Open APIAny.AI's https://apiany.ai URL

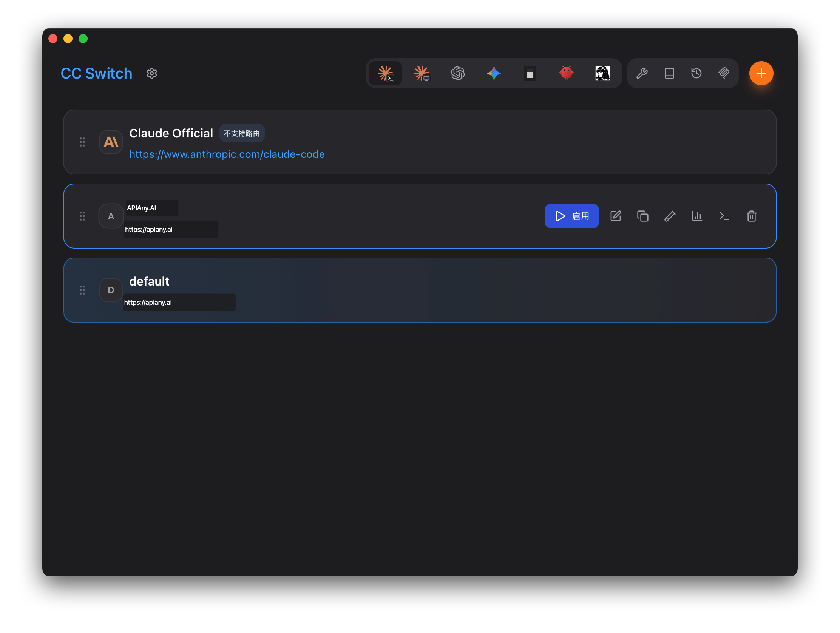[x=149, y=229]
